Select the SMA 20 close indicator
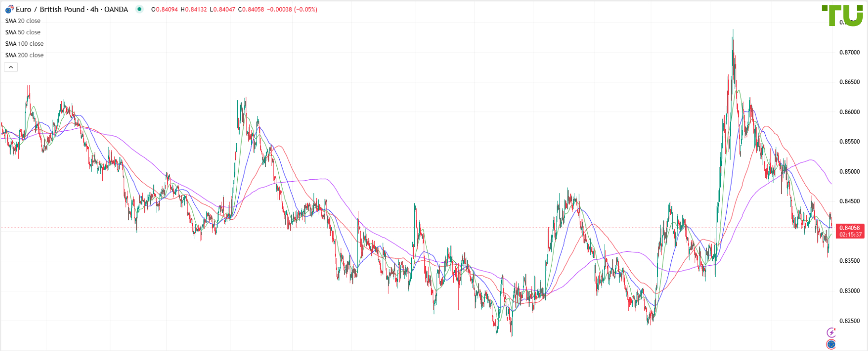 click(23, 21)
